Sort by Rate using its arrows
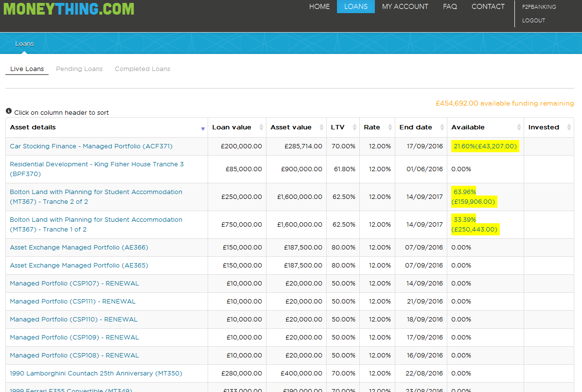This screenshot has height=392, width=582. coord(390,127)
